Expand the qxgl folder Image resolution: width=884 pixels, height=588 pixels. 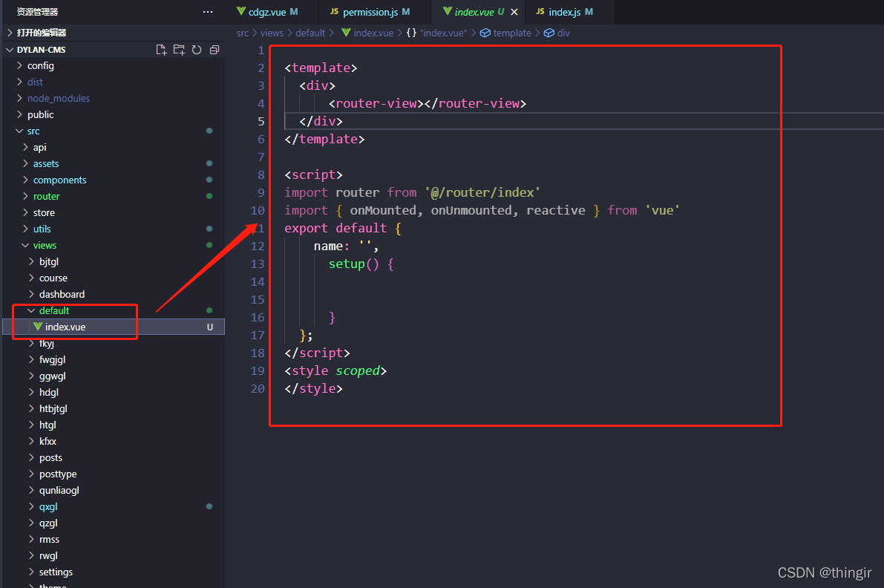pyautogui.click(x=114, y=507)
